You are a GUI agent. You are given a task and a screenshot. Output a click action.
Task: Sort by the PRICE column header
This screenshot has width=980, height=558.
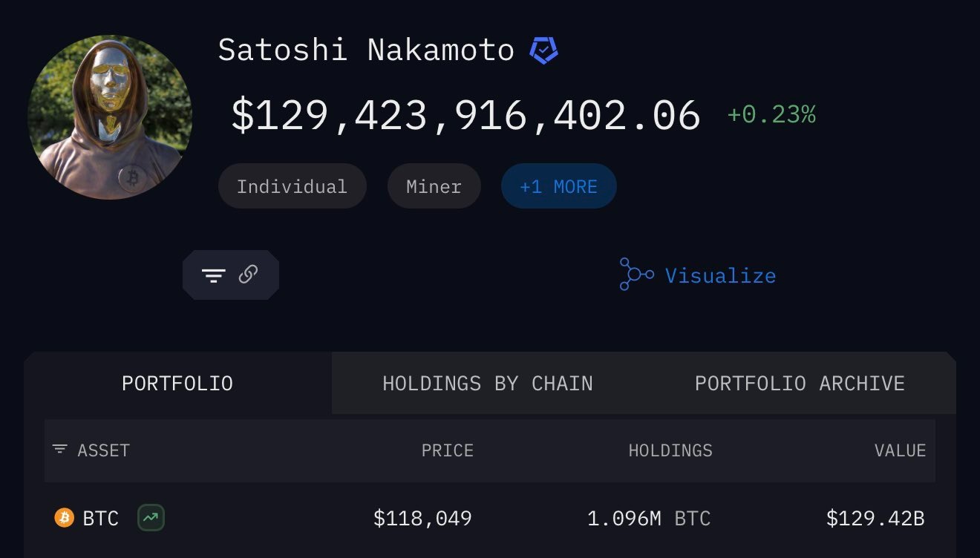pos(447,450)
